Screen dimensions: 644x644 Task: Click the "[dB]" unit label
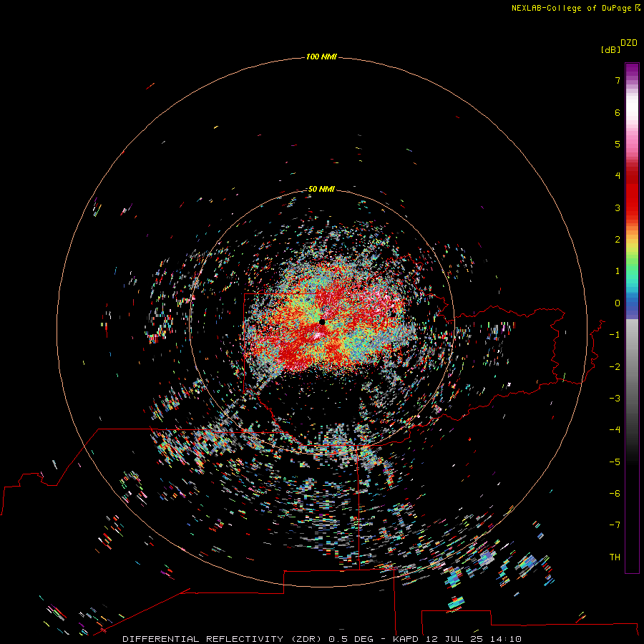point(611,49)
